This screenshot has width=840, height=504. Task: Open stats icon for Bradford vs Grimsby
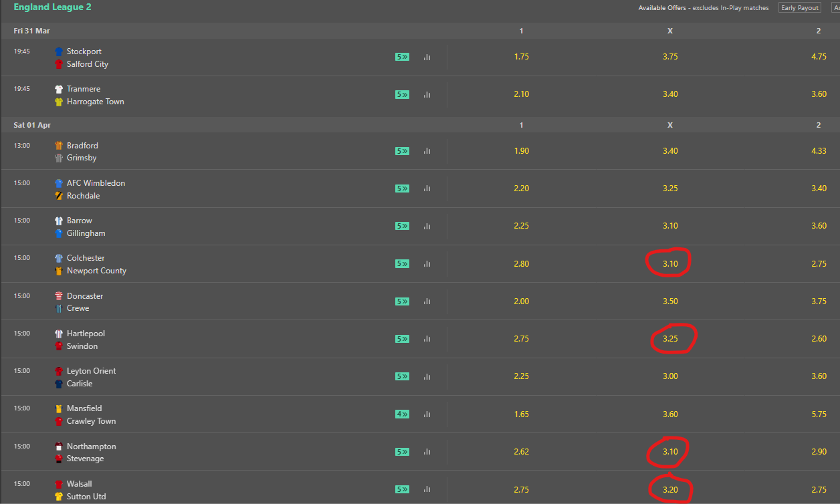tap(427, 151)
